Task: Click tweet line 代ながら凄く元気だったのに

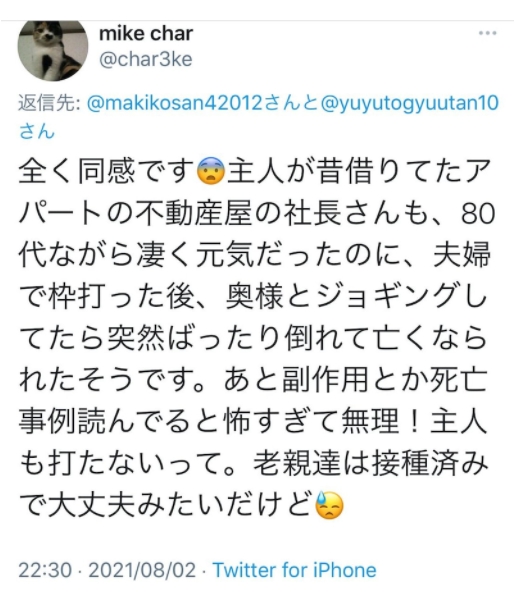Action: coord(255,254)
